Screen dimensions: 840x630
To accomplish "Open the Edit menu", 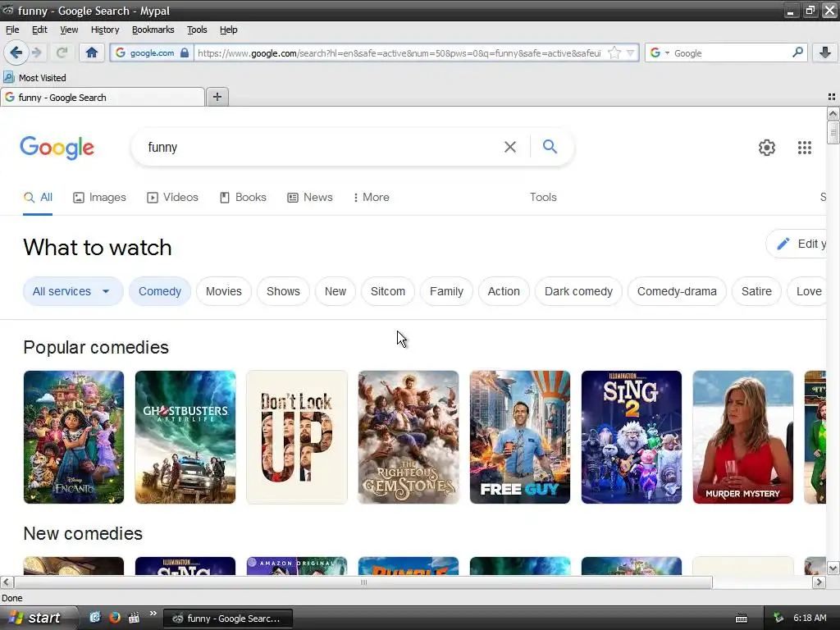I will (x=39, y=30).
